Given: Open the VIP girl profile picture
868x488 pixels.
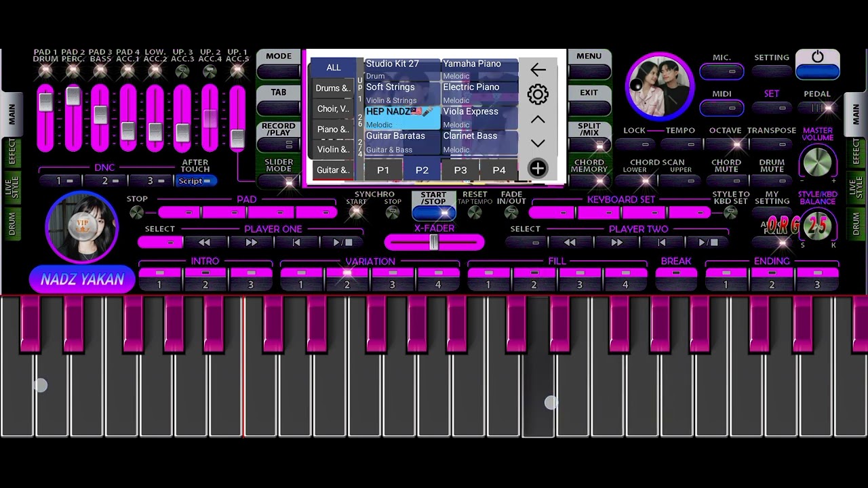Looking at the screenshot, I should [x=82, y=227].
